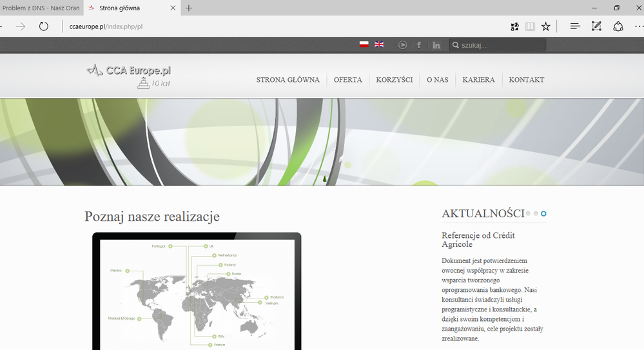This screenshot has height=350, width=644.
Task: Click the video play icon in top bar
Action: click(402, 45)
